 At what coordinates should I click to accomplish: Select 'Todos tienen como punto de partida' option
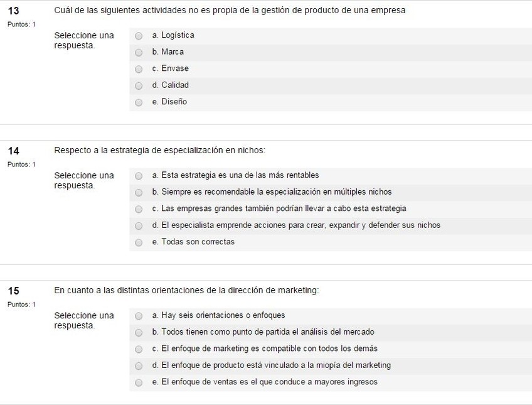coord(139,333)
